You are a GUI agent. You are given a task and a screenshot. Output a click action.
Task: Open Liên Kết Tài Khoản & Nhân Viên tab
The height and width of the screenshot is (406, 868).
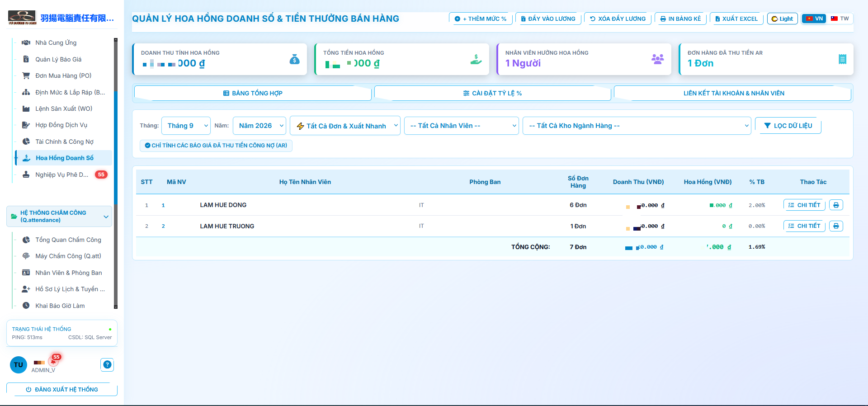point(733,93)
